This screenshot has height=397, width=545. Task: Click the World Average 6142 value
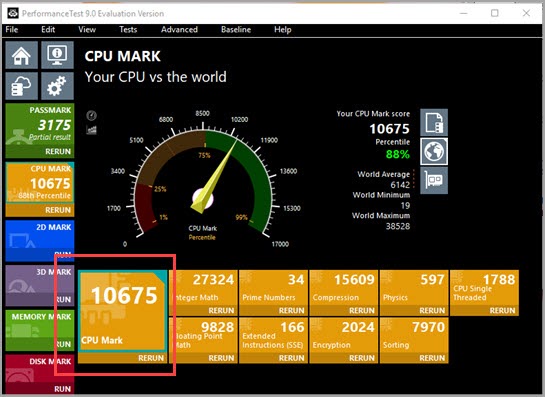pos(400,185)
